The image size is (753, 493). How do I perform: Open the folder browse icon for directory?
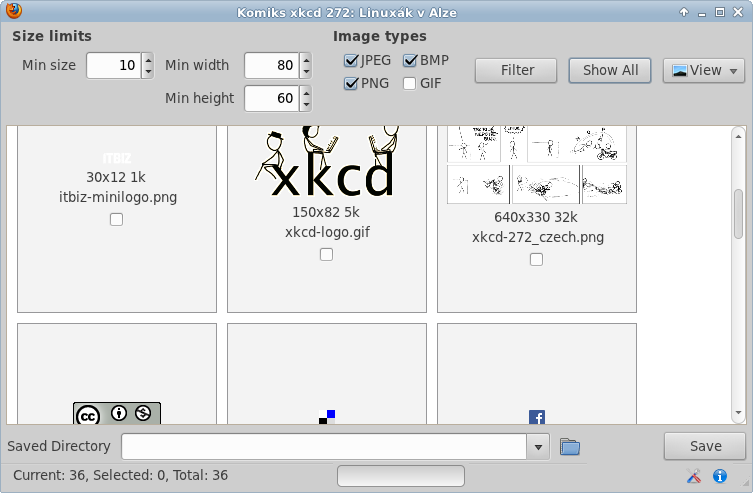point(570,447)
